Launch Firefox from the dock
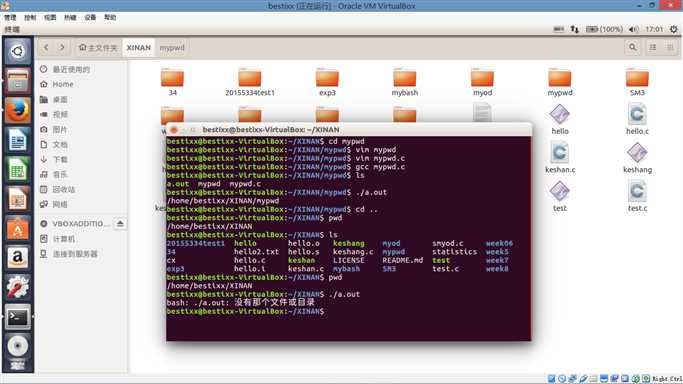Viewport: 683px width, 384px height. [17, 111]
